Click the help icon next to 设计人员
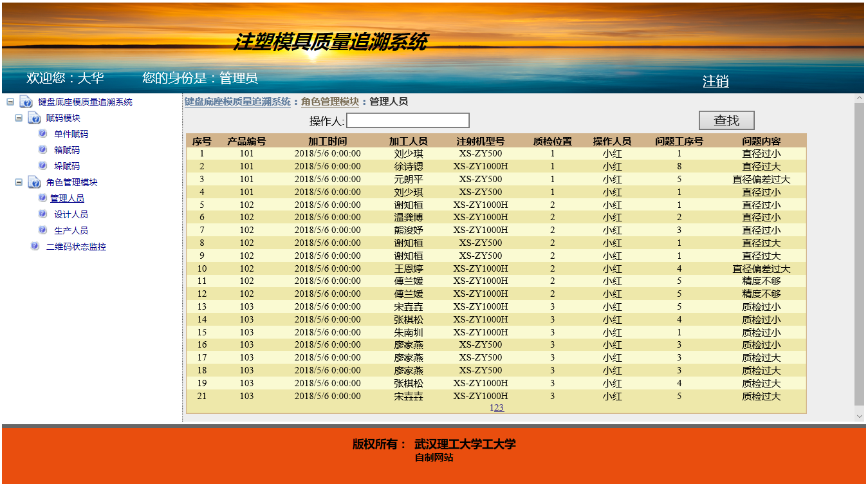This screenshot has height=486, width=868. pos(42,214)
